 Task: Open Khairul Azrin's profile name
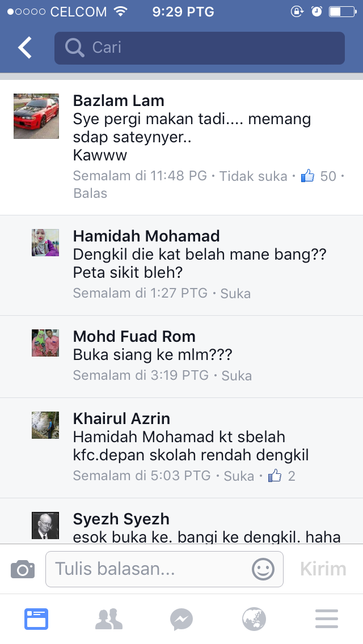click(121, 418)
